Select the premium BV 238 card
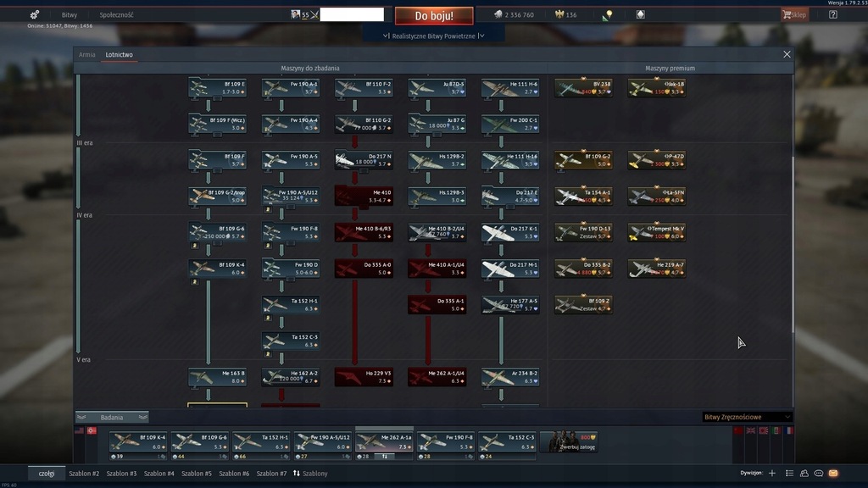 pos(583,87)
